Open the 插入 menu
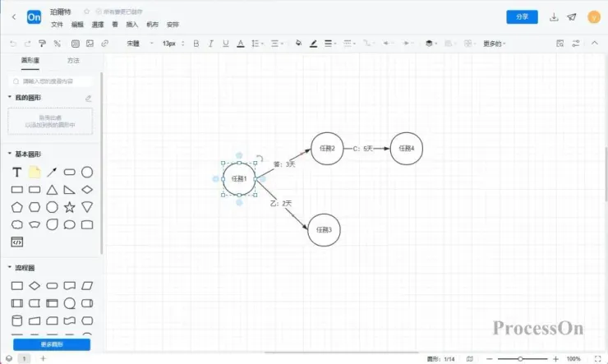This screenshot has height=364, width=608. coord(131,25)
